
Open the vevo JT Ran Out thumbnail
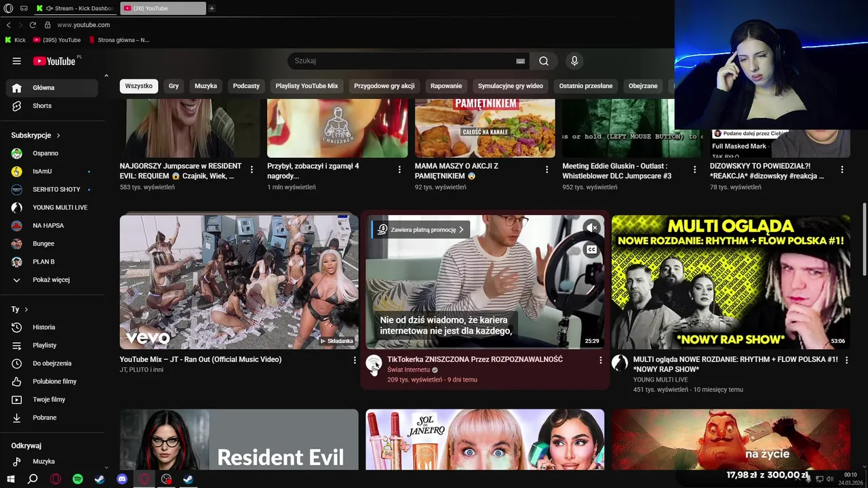point(239,282)
